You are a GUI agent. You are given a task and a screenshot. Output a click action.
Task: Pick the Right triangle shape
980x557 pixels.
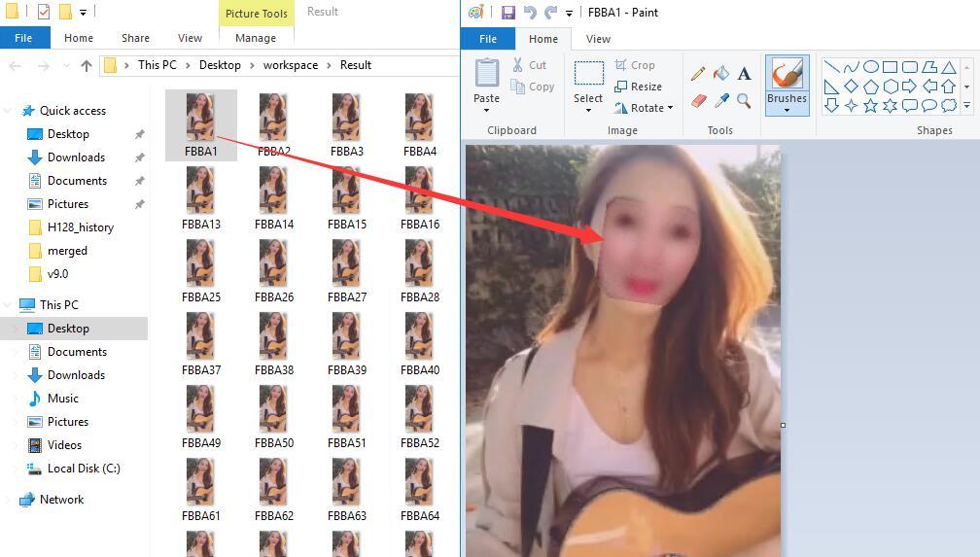(831, 87)
